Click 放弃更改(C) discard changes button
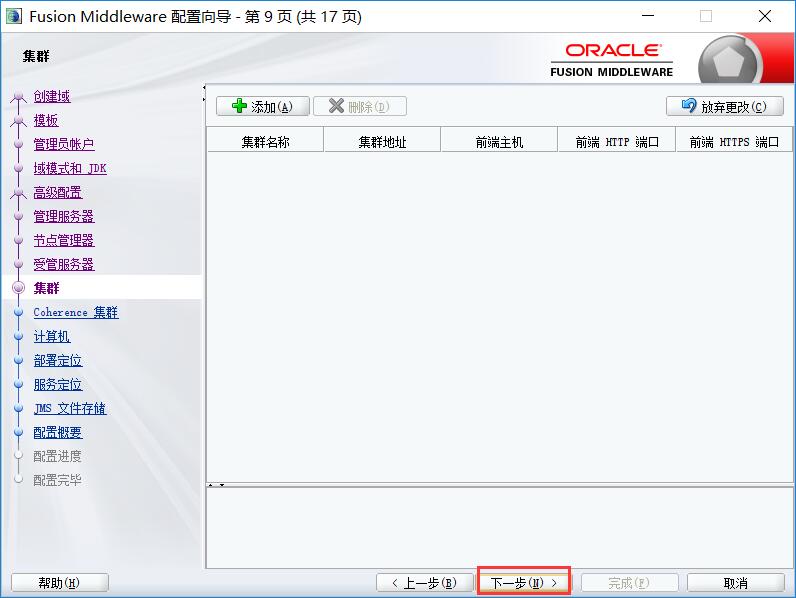The height and width of the screenshot is (598, 796). pyautogui.click(x=724, y=107)
